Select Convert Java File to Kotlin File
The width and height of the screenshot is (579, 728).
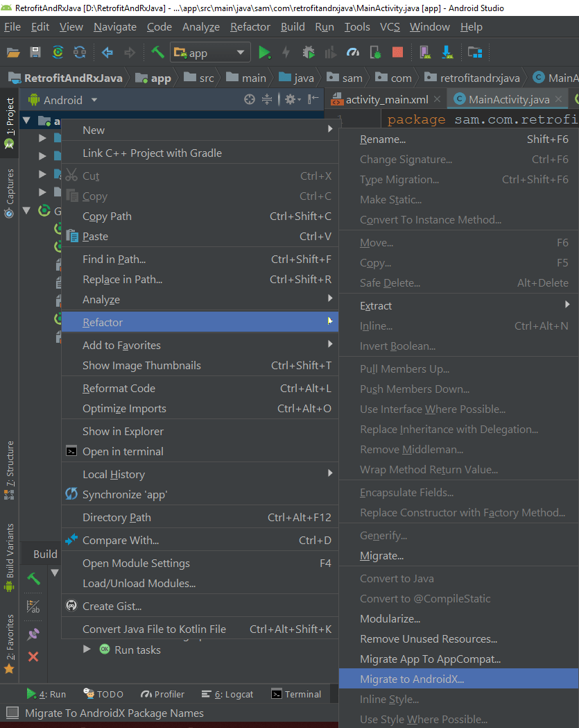pyautogui.click(x=200, y=629)
